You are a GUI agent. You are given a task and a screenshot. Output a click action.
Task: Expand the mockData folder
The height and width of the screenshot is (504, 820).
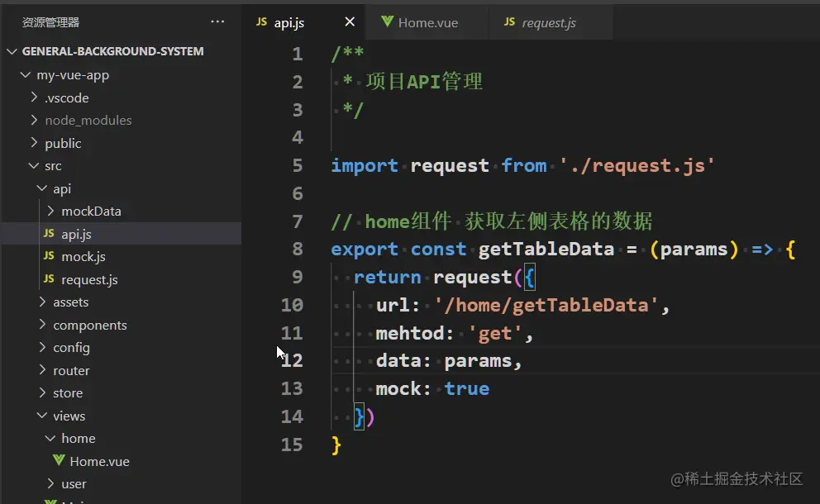coord(91,211)
